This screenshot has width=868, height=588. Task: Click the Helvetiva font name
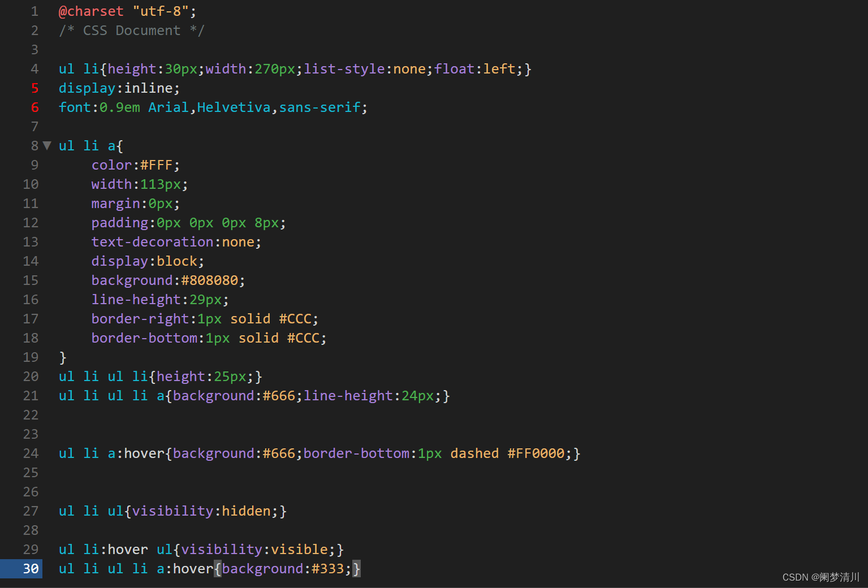point(234,107)
